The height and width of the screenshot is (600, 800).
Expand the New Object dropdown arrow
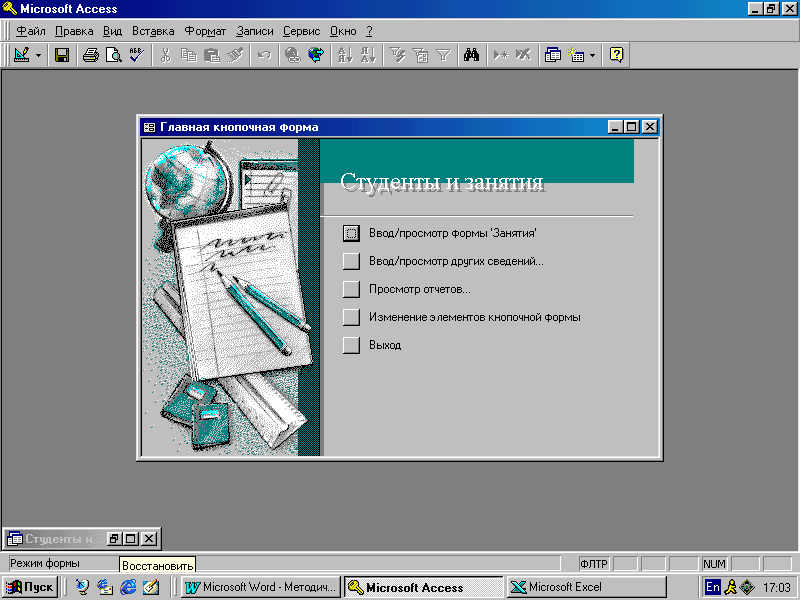point(592,55)
